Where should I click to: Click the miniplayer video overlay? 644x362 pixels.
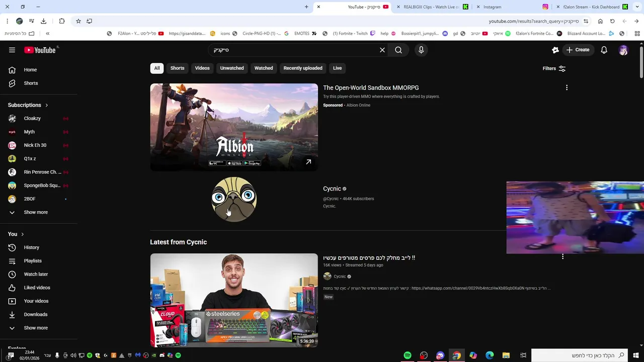[575, 218]
